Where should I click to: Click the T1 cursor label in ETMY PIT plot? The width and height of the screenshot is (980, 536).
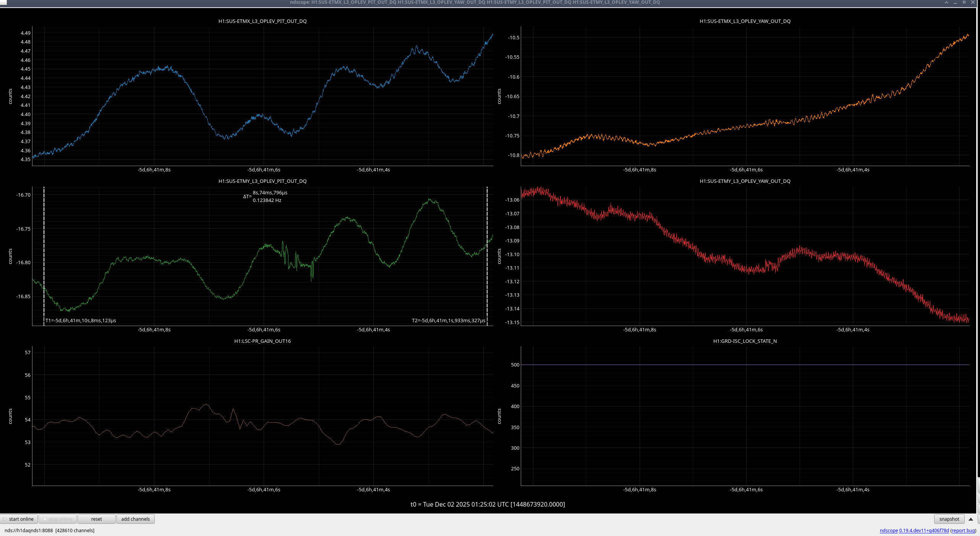[81, 320]
